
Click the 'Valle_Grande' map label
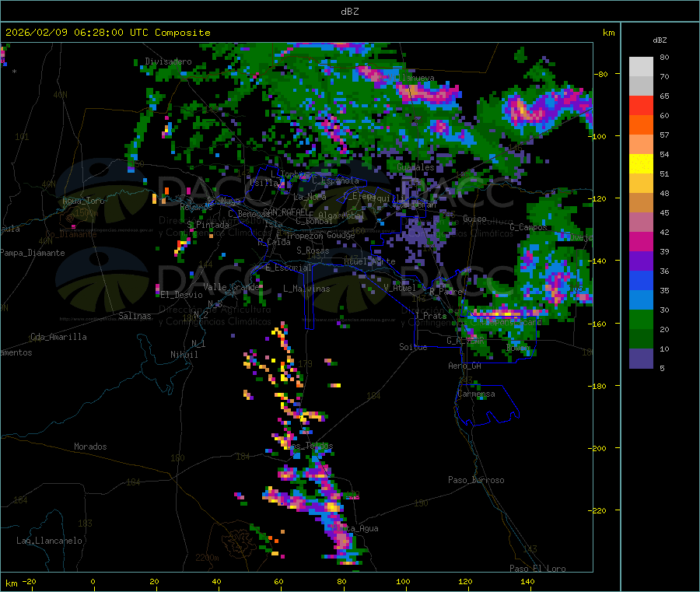click(232, 287)
